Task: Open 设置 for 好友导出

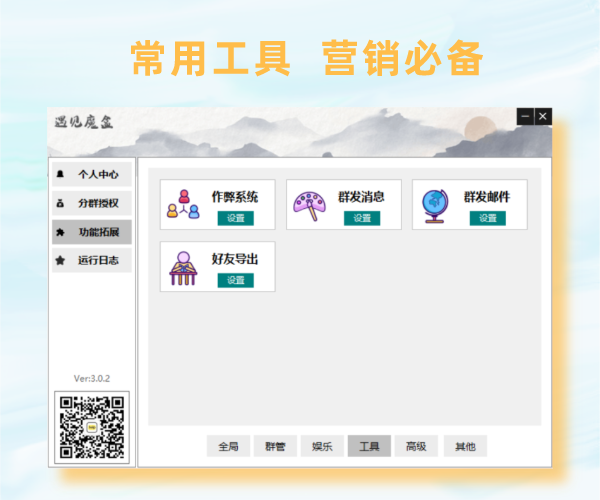Action: 236,280
